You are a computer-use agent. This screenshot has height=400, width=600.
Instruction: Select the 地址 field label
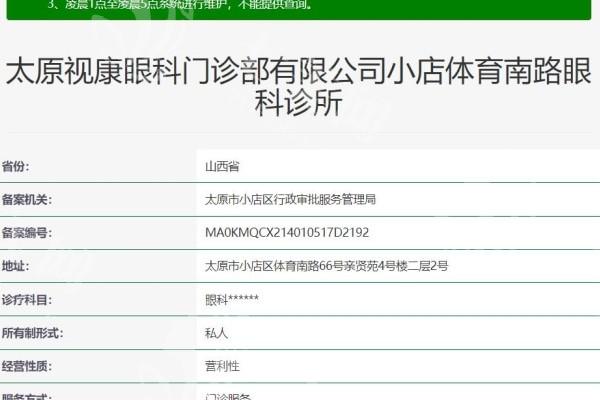(16, 266)
